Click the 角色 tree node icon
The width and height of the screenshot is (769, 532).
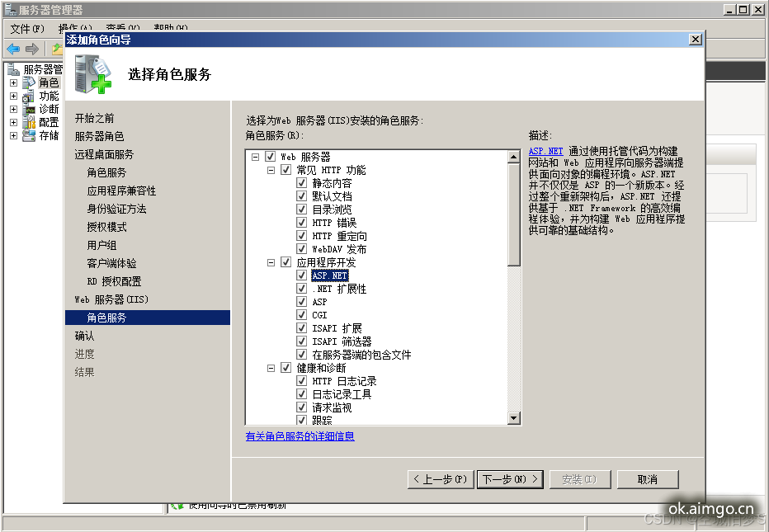coord(29,82)
